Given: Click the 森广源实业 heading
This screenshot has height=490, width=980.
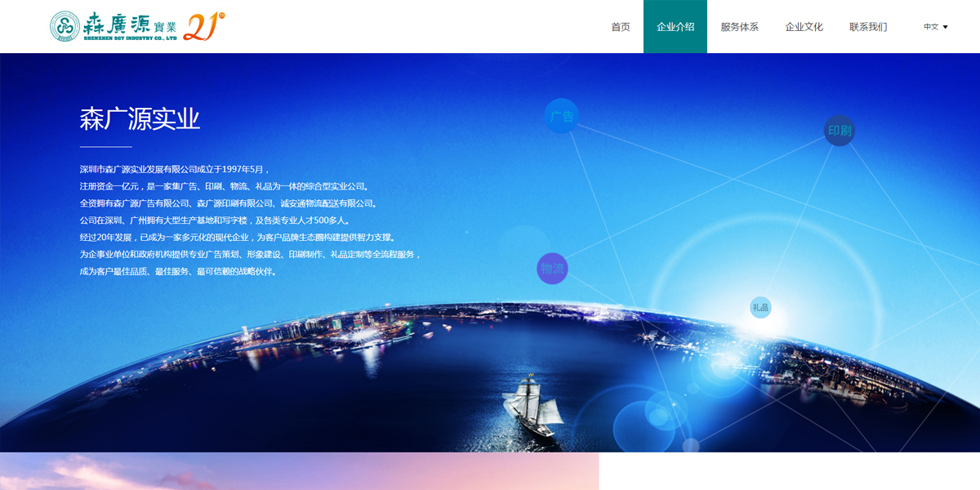Looking at the screenshot, I should pyautogui.click(x=140, y=119).
